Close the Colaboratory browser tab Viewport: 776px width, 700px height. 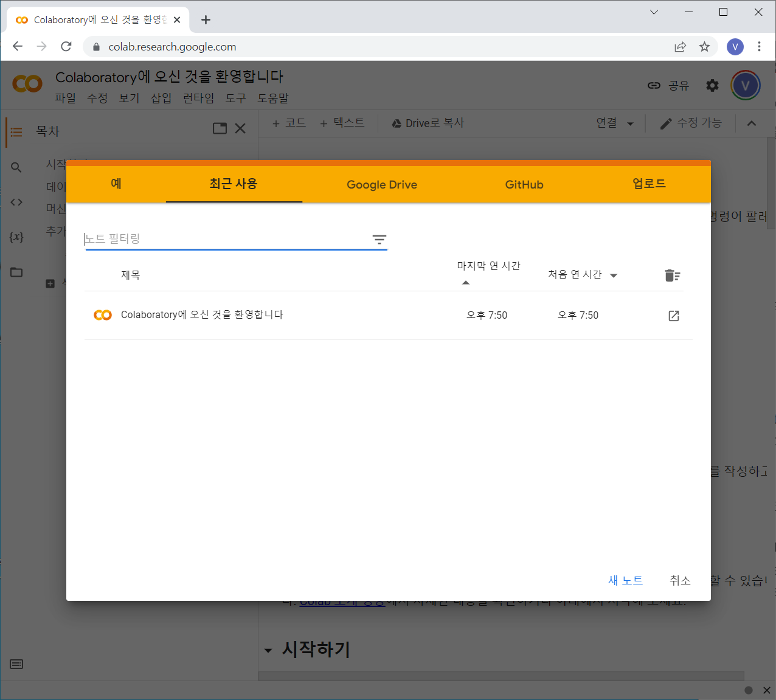[177, 19]
